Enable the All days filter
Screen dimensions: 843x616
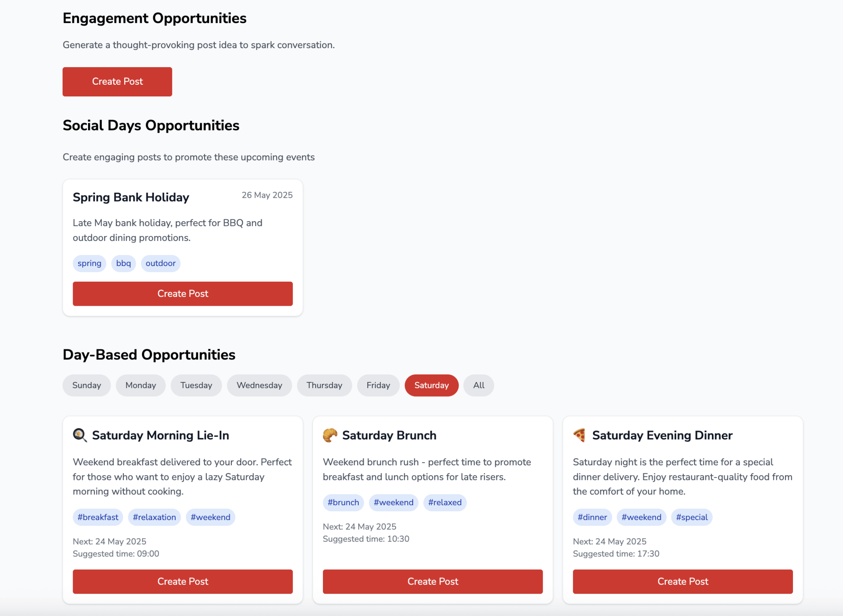(478, 385)
